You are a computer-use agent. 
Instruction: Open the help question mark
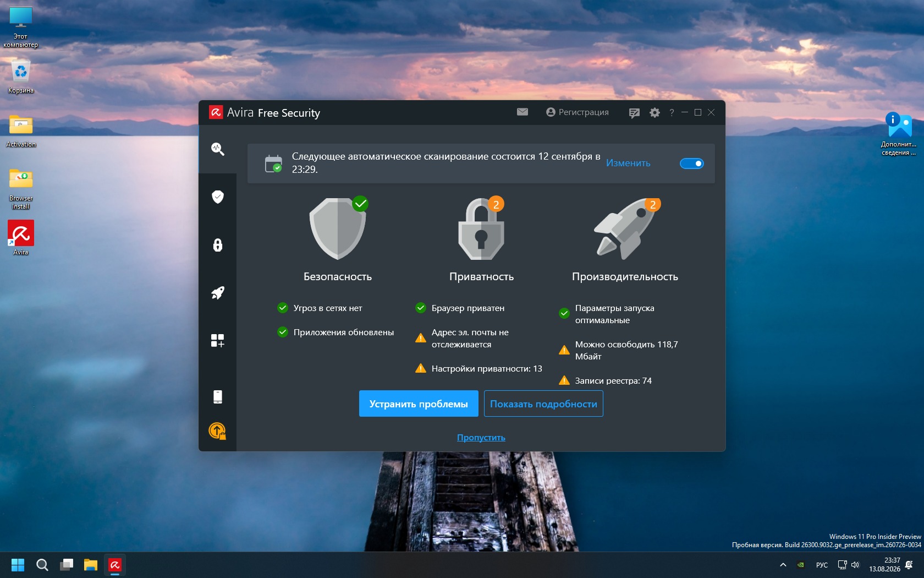point(672,113)
